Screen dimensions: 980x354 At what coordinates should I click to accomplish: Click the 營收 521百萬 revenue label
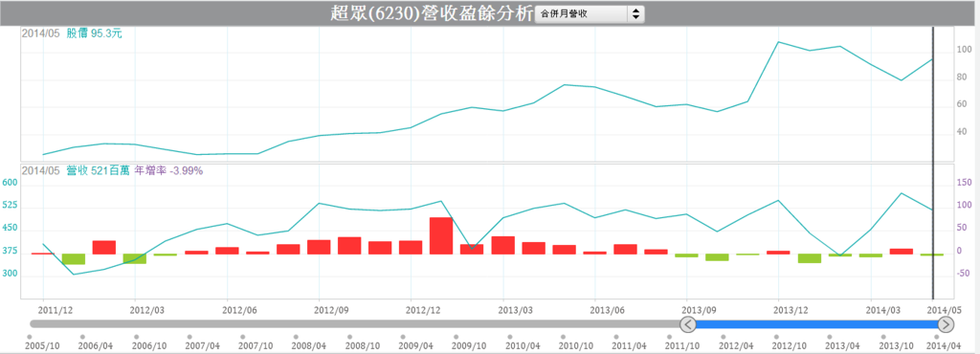[99, 170]
